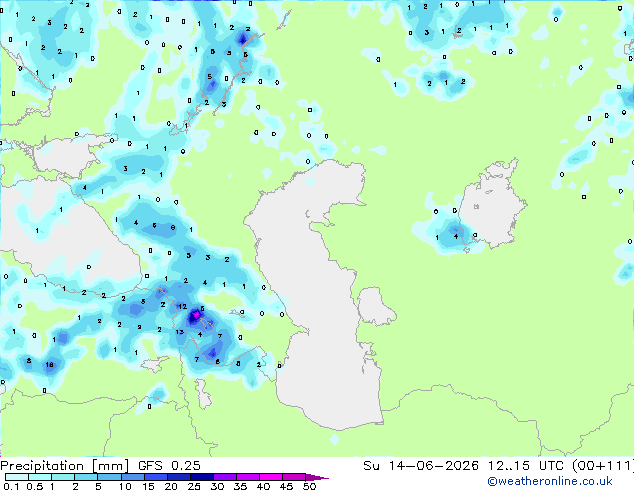Click the "25" legend scale value
Screen dimensions: 634x490
point(194,486)
